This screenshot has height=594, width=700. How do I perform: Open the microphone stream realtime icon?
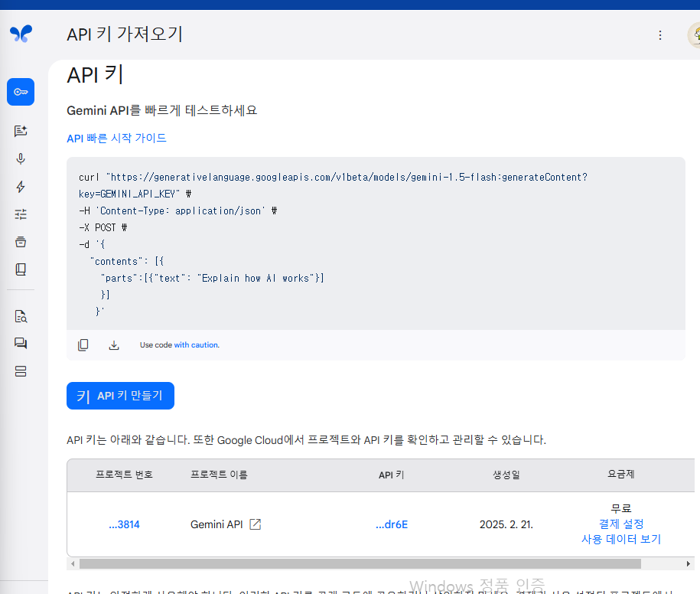click(x=21, y=159)
